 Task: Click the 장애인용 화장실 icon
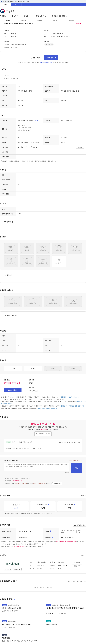[53, 302]
